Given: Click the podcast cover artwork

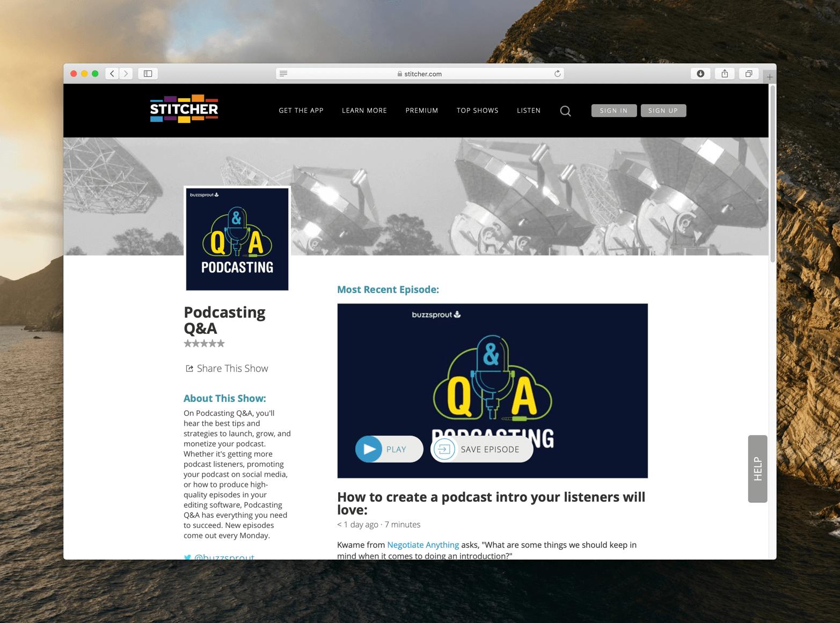Looking at the screenshot, I should coord(237,239).
